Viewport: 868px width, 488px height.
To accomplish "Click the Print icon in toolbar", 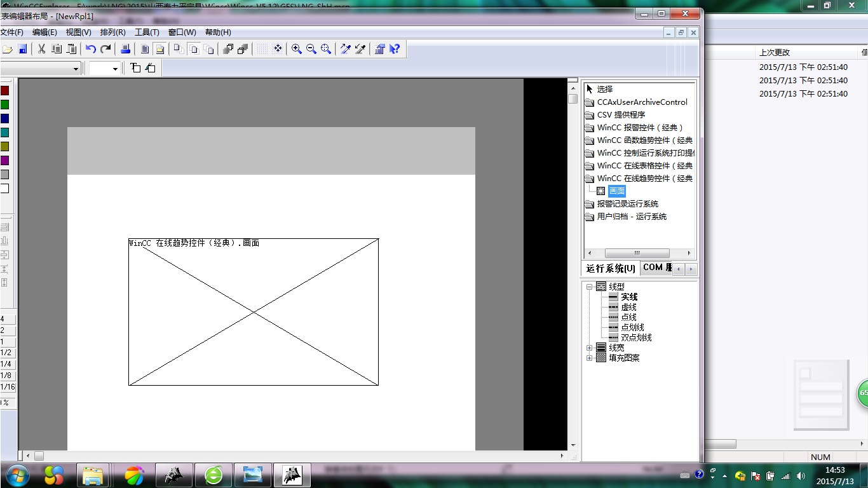I will [x=126, y=49].
